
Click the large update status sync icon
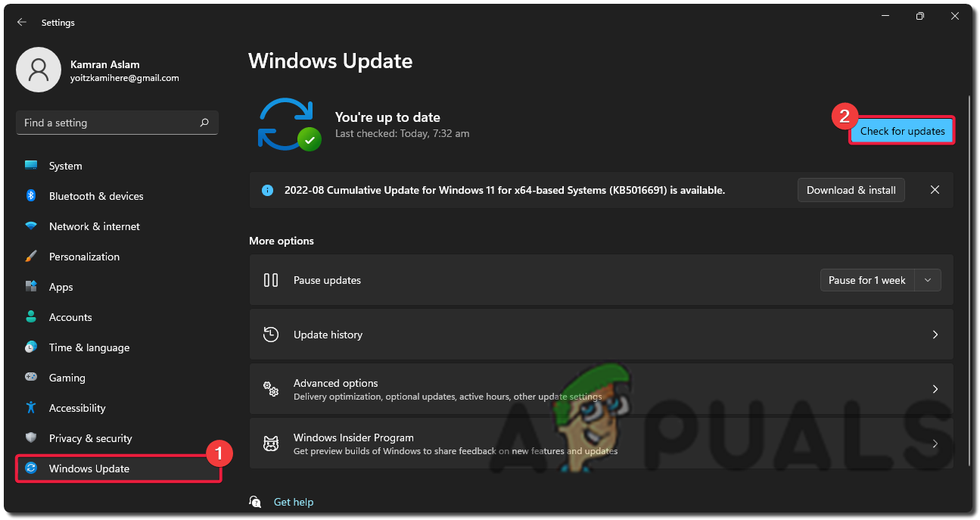(x=288, y=124)
